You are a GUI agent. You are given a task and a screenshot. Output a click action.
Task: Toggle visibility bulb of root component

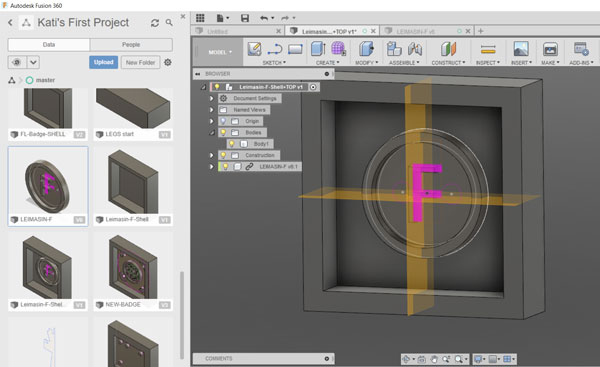point(217,87)
